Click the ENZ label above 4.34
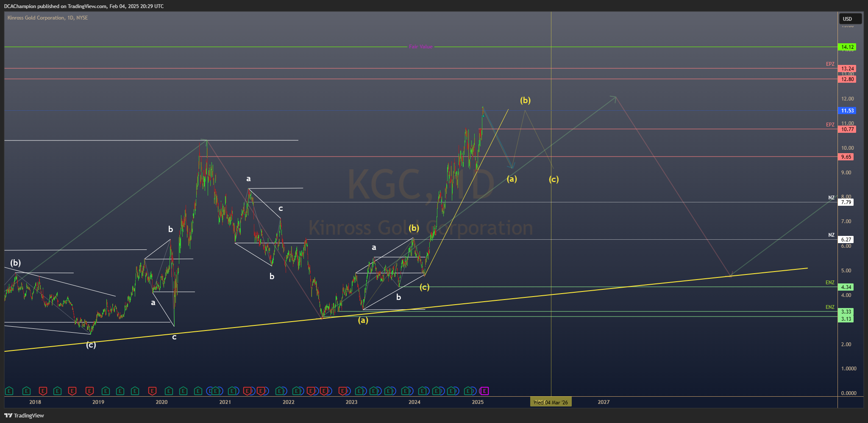Screen dimensions: 868x423 830,283
